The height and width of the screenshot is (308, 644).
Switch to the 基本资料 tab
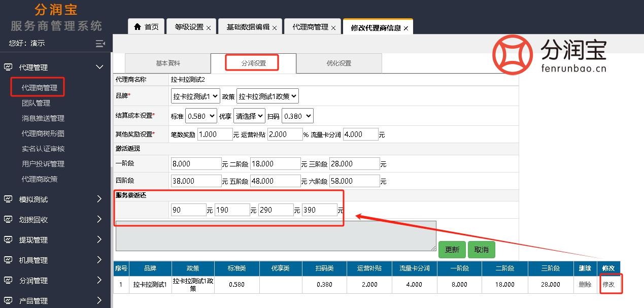[167, 63]
